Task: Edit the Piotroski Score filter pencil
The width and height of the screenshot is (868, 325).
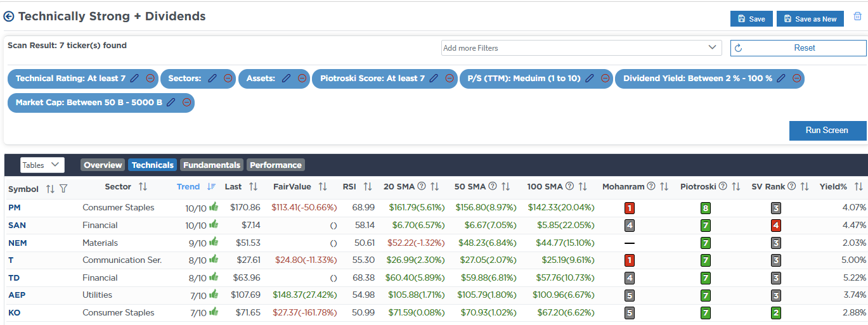Action: 434,79
